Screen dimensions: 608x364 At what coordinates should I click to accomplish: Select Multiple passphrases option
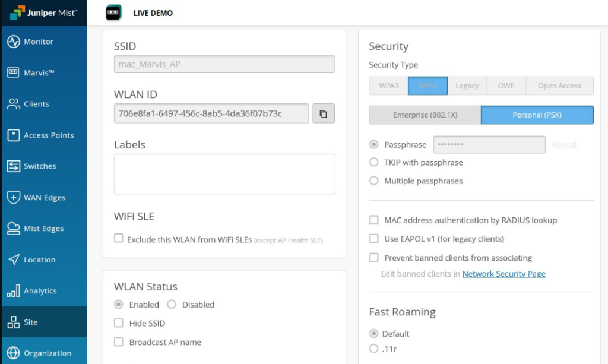374,181
